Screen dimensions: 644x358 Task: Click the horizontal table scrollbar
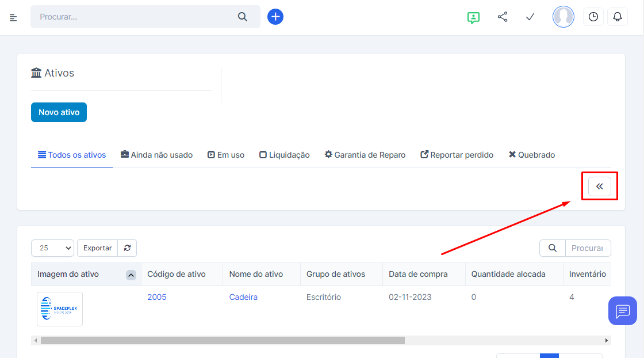tap(223, 340)
